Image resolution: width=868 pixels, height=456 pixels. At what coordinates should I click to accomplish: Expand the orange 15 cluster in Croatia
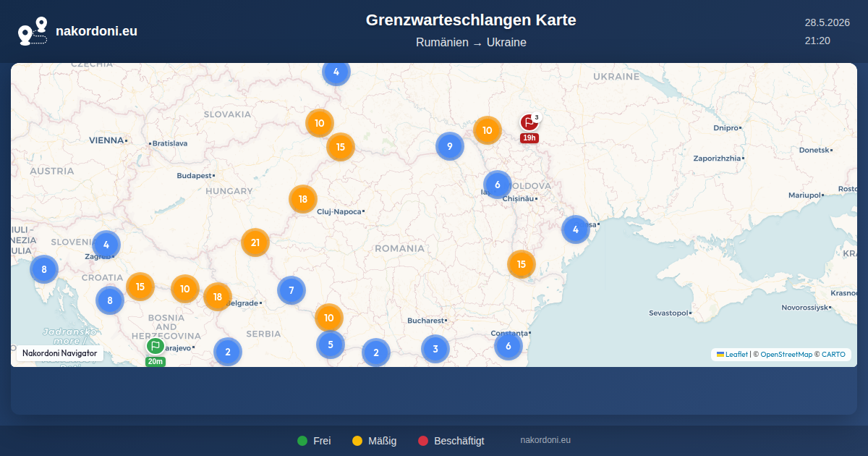tap(140, 287)
